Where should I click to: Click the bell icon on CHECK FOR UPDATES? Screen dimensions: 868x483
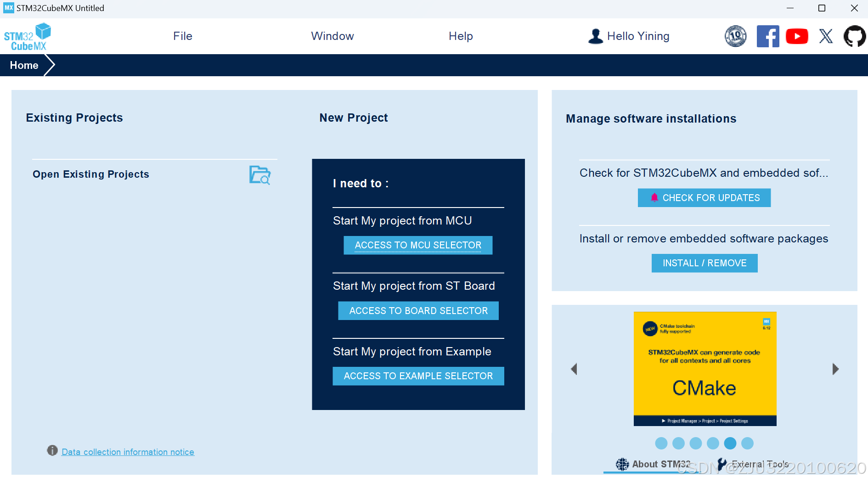pos(654,197)
